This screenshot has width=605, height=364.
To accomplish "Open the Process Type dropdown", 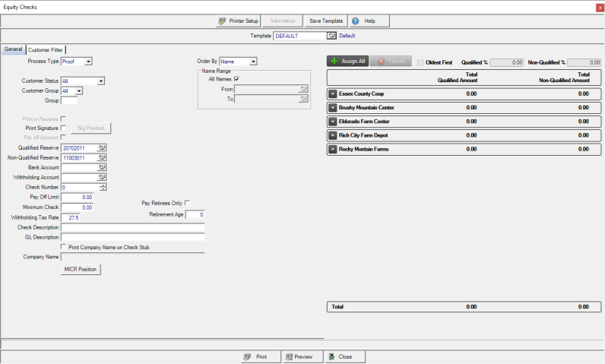I will (x=88, y=62).
